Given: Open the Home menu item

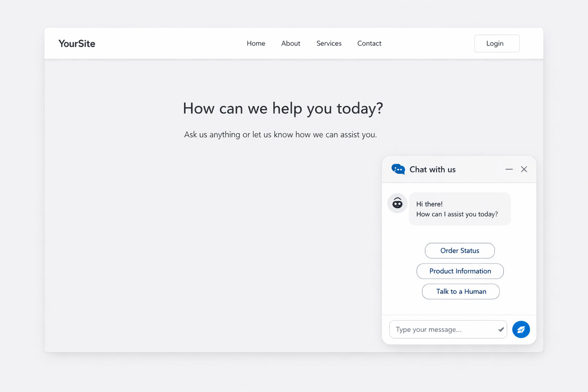Looking at the screenshot, I should point(256,44).
